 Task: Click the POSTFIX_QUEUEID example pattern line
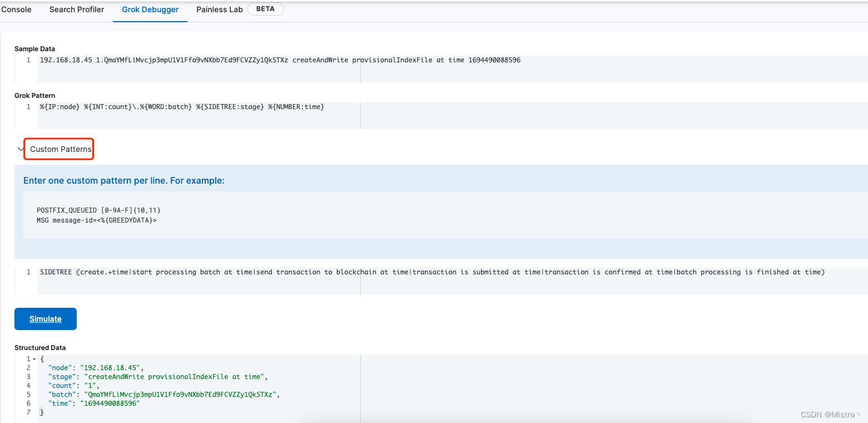click(x=99, y=210)
